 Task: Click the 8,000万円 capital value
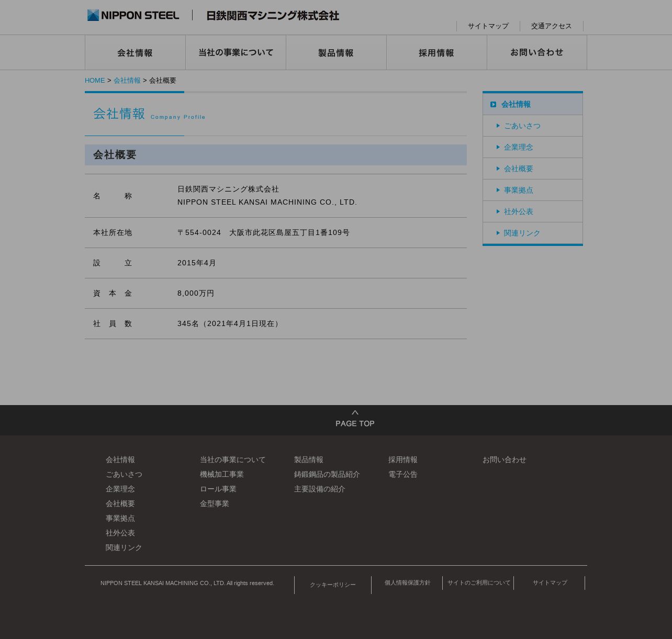pyautogui.click(x=196, y=293)
